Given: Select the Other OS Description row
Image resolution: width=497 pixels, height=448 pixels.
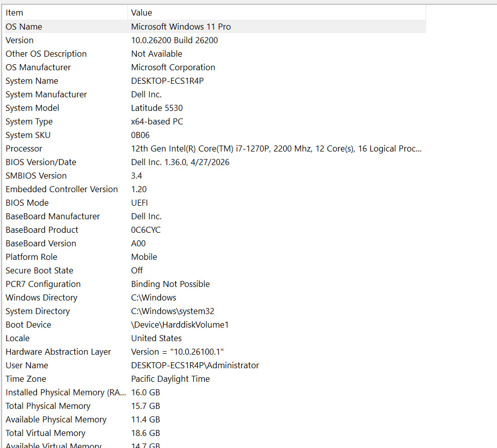Looking at the screenshot, I should 215,54.
